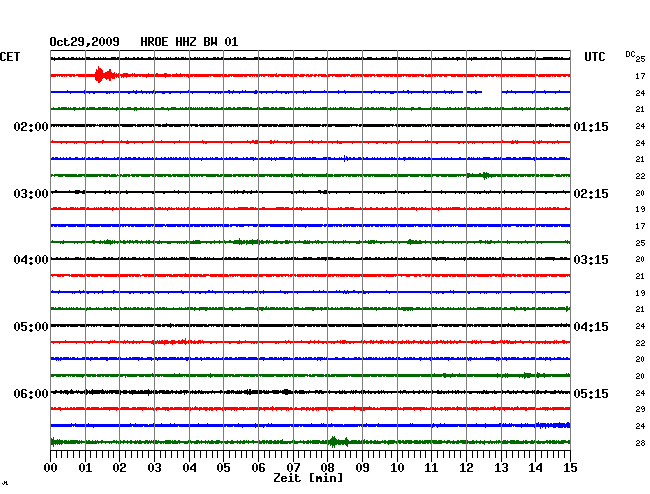The height and width of the screenshot is (494, 650).
Task: Click minute tick label '11' on axis
Action: tap(431, 468)
